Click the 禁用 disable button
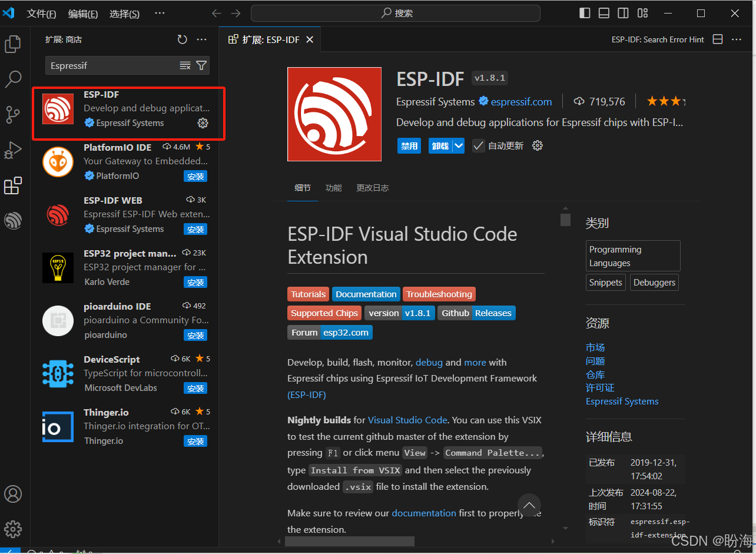 (x=409, y=146)
